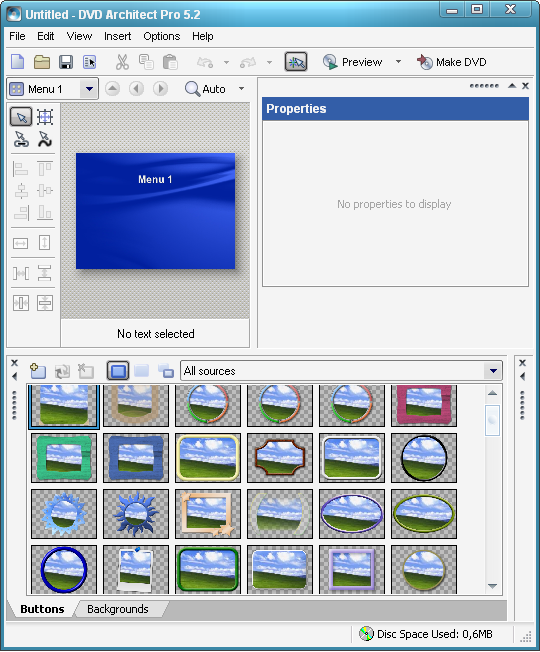
Task: Align objects to top edges
Action: tap(45, 169)
